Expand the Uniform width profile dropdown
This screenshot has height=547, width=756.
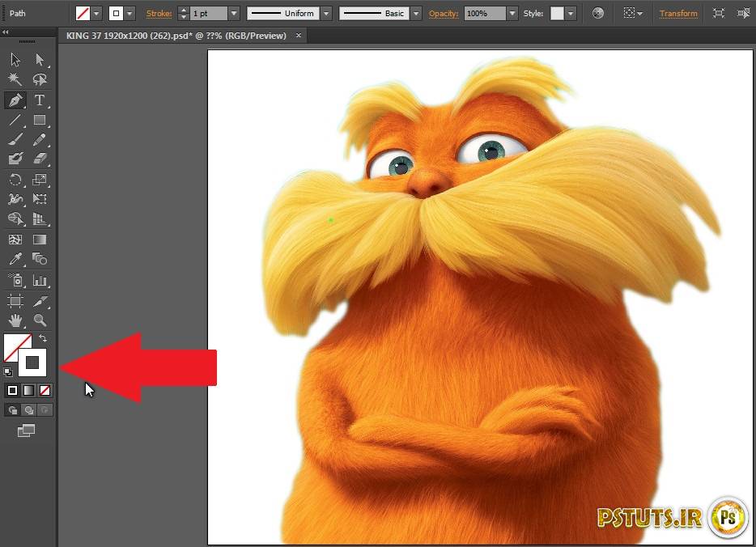[326, 14]
